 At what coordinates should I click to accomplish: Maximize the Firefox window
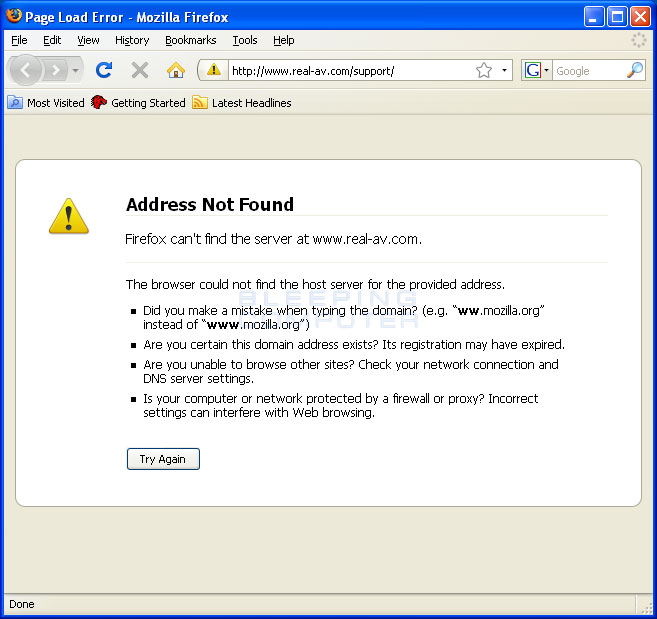coord(617,17)
